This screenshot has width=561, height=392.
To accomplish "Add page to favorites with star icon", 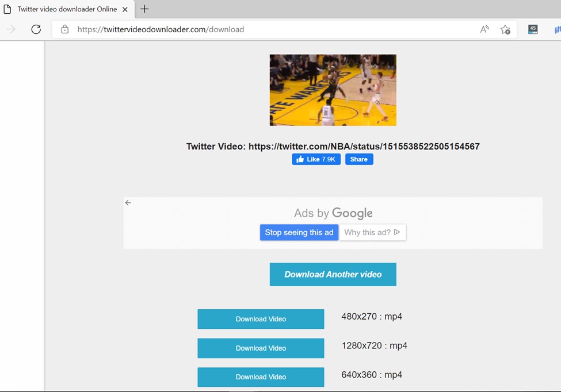I will (x=505, y=29).
